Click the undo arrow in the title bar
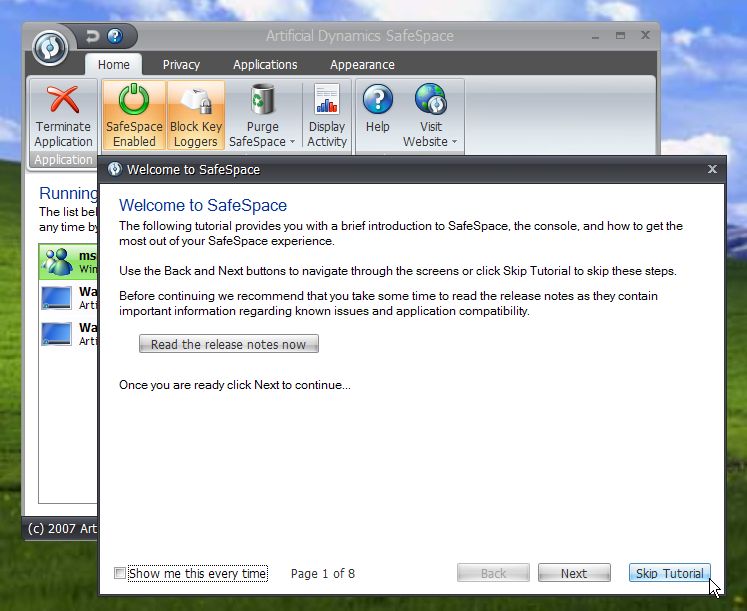Screen dimensions: 747x611 coord(92,36)
